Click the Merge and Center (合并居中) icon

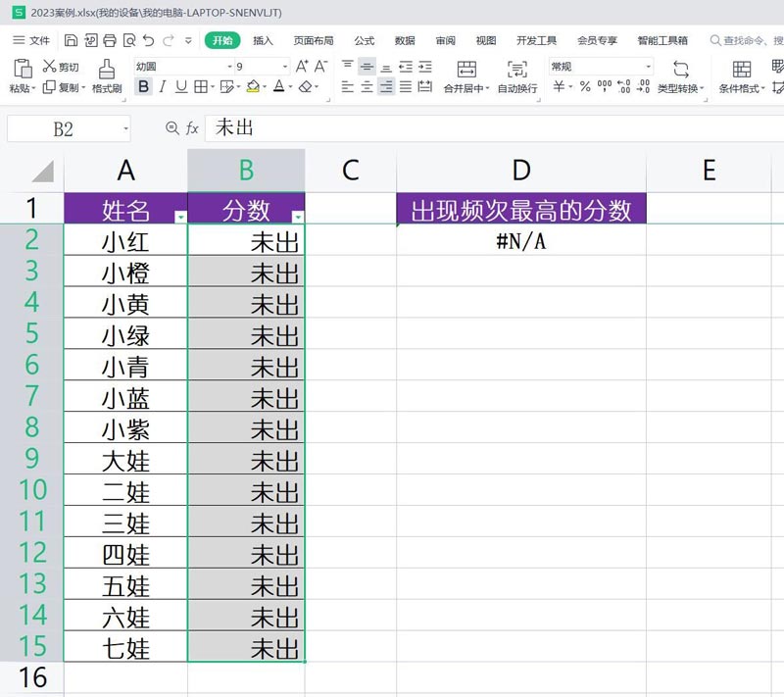pyautogui.click(x=466, y=69)
